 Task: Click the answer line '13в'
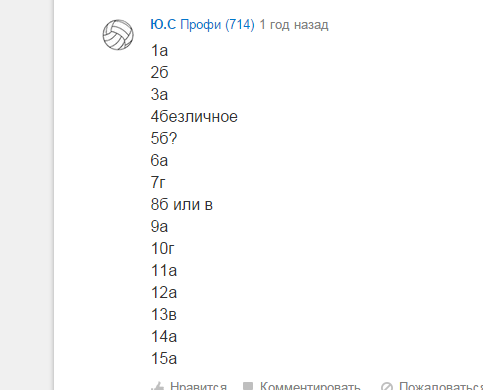pos(164,315)
